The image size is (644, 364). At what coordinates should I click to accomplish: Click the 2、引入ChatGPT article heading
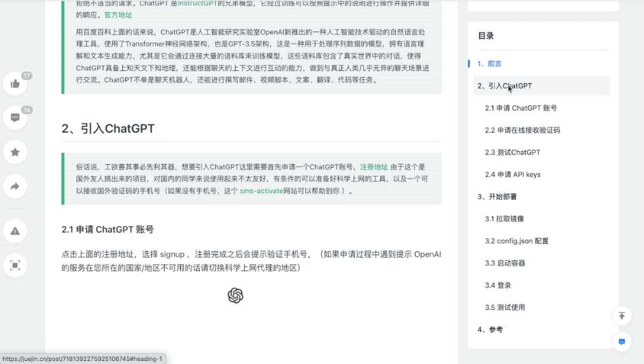tap(108, 128)
